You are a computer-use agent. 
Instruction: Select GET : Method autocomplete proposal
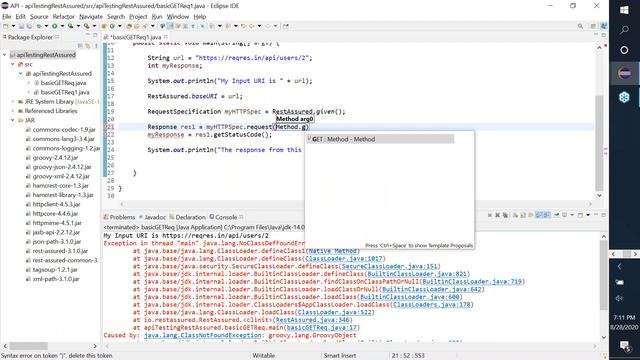tap(380, 139)
